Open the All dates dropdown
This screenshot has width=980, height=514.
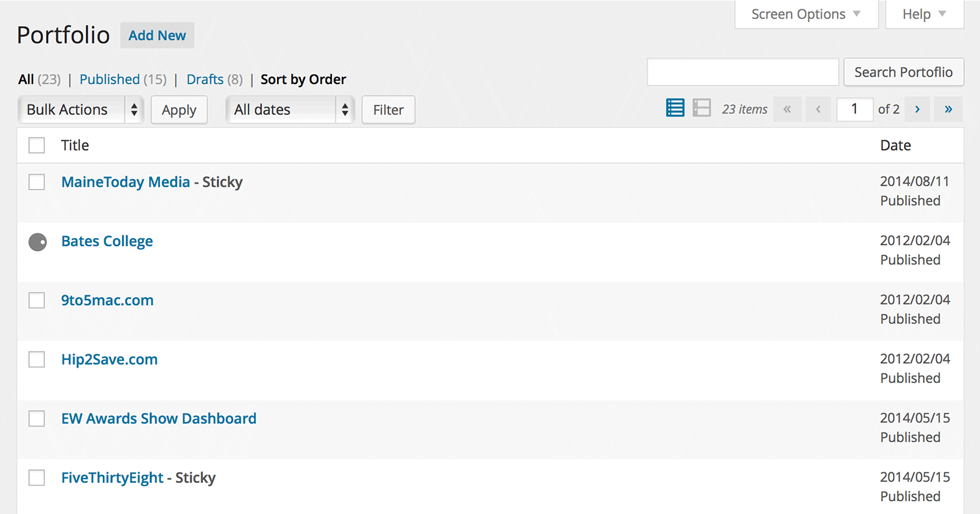[x=290, y=110]
